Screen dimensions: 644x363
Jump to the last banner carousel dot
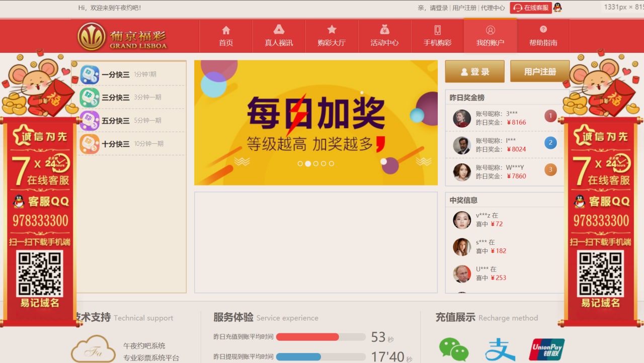(x=331, y=163)
